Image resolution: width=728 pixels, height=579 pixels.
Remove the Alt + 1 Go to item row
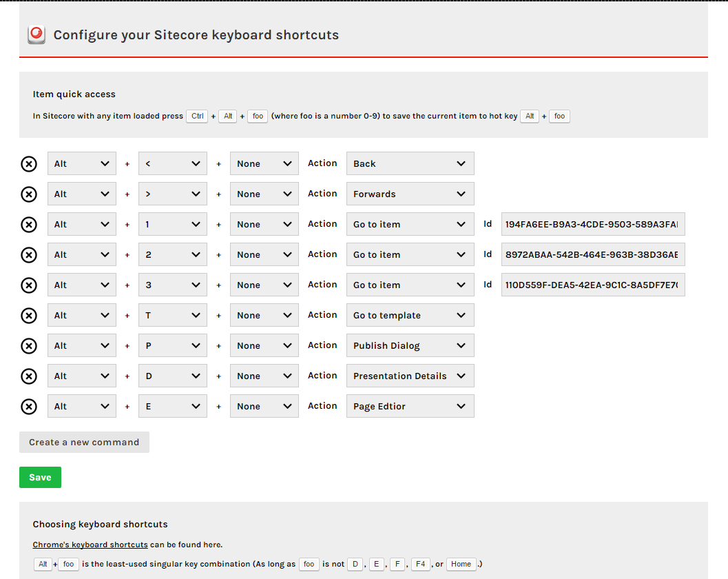point(29,225)
